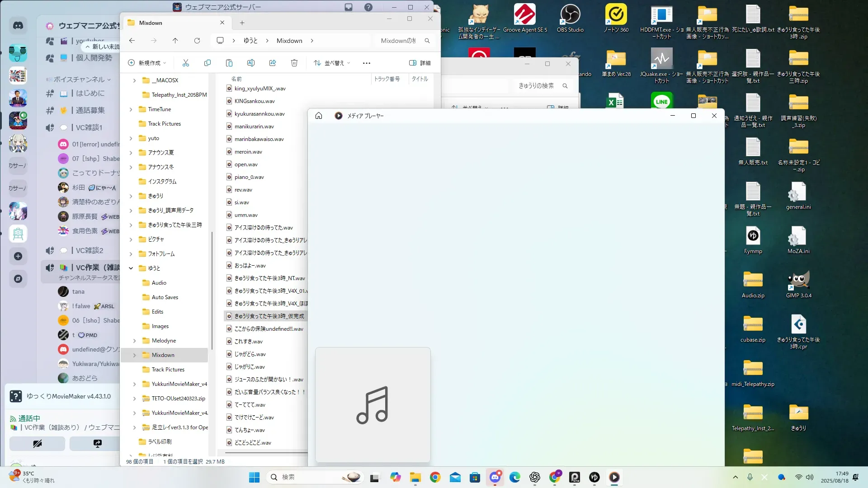The image size is (868, 488).
Task: Toggle Discord screen share button
Action: (97, 444)
